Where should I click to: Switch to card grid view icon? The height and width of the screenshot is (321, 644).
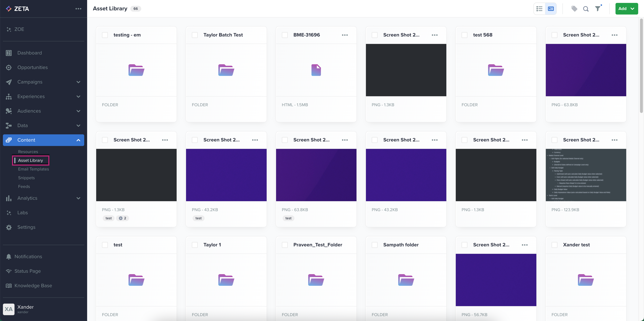pos(551,9)
